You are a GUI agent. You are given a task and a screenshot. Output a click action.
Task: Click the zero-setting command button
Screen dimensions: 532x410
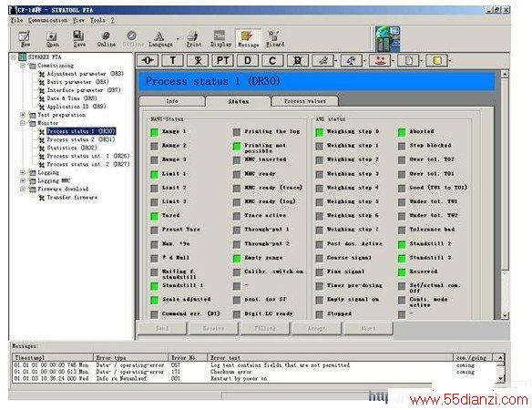pos(148,61)
